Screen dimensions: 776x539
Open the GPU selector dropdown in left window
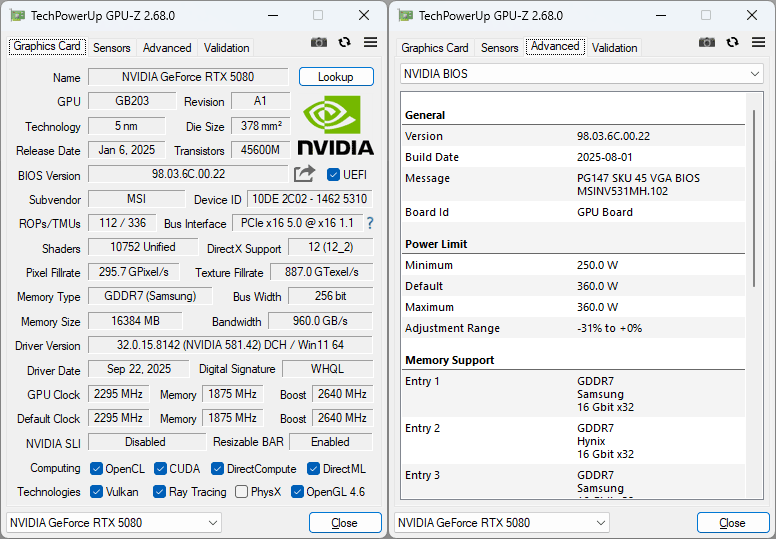114,523
